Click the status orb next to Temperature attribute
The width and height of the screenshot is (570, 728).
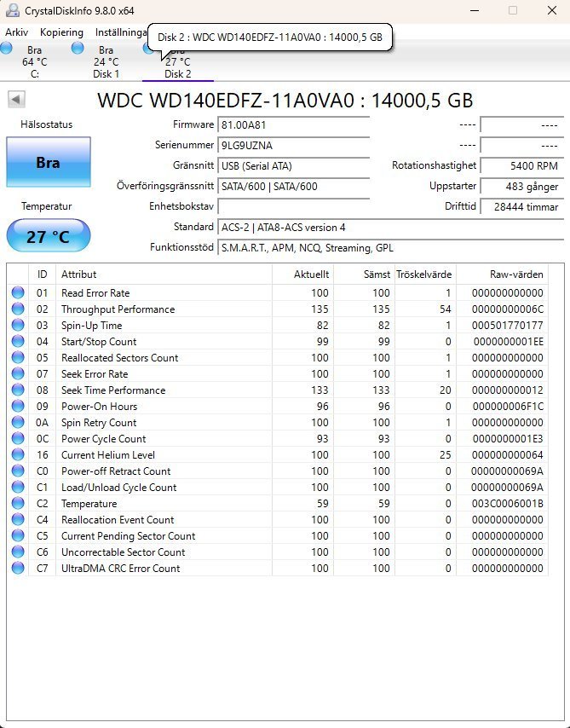coord(18,504)
